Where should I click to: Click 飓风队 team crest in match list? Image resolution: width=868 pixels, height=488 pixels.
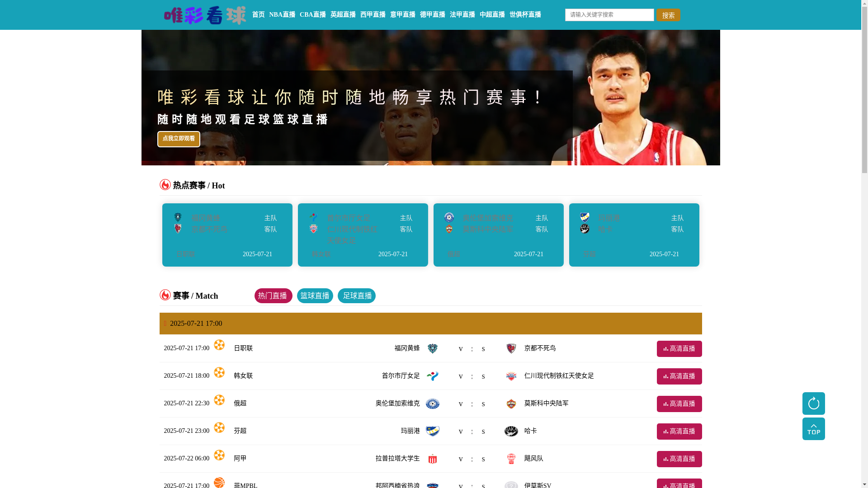(x=511, y=459)
